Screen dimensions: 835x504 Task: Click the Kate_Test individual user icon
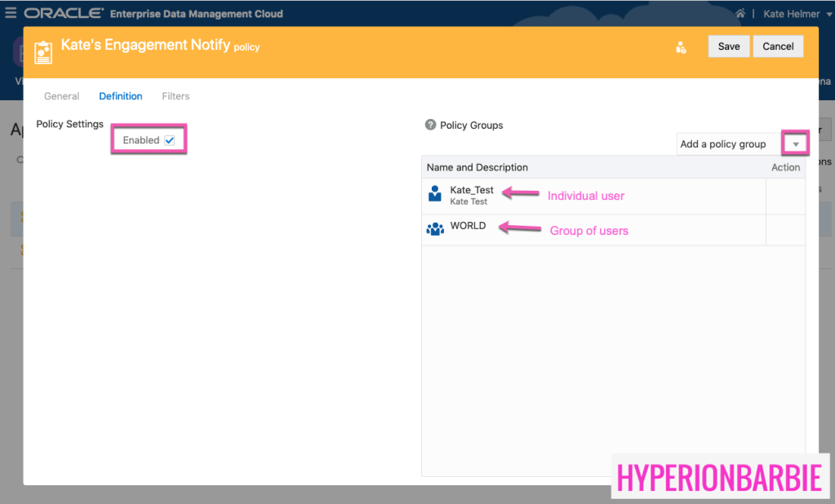pos(435,194)
